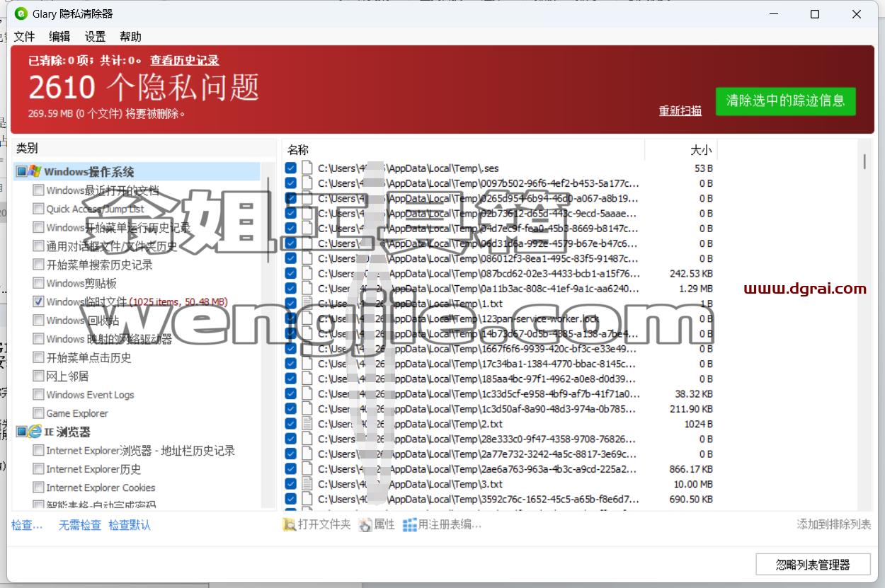Select the 242.53 KB size cell

691,273
